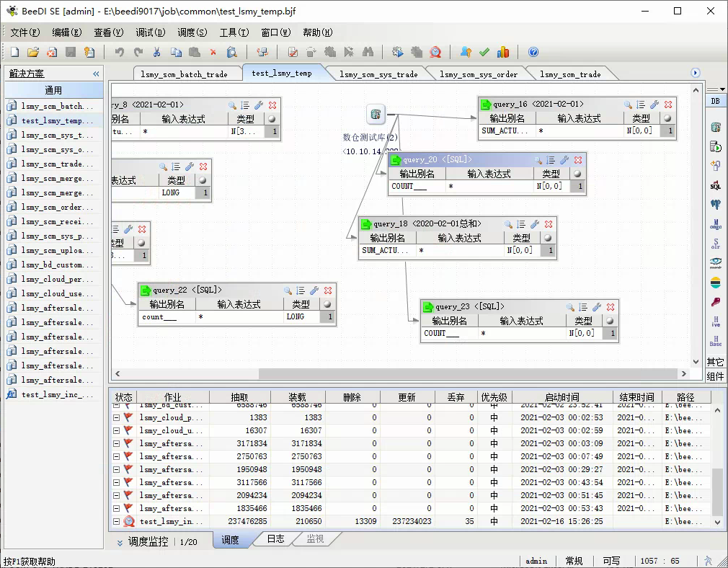Click the binoculars Find toolbar icon
The height and width of the screenshot is (568, 728).
tap(368, 52)
